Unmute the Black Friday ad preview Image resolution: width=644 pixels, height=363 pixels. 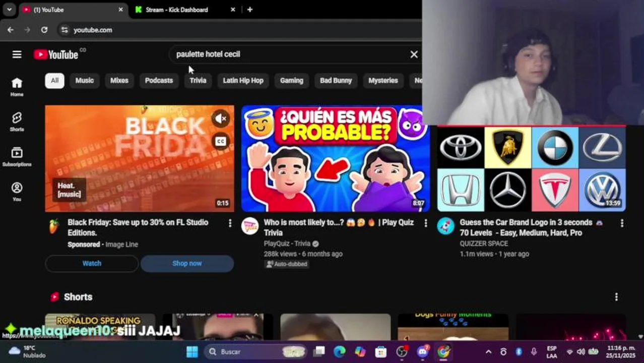pyautogui.click(x=221, y=119)
